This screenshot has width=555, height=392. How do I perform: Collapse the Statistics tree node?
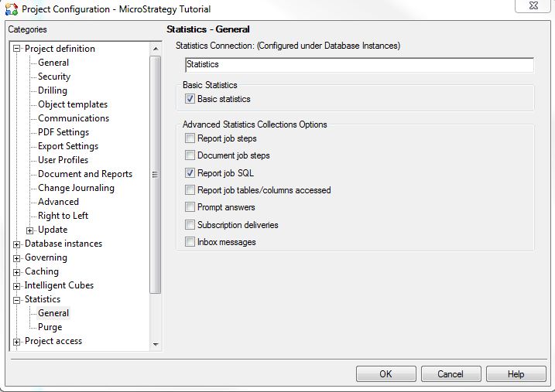tap(17, 300)
